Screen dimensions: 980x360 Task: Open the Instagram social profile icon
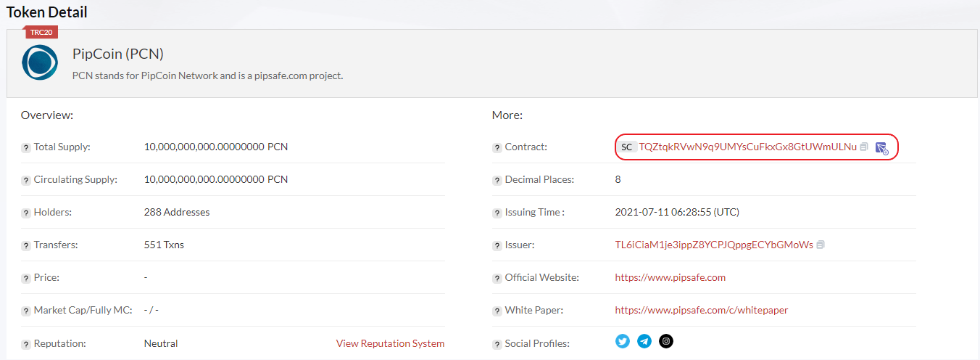[x=666, y=341]
